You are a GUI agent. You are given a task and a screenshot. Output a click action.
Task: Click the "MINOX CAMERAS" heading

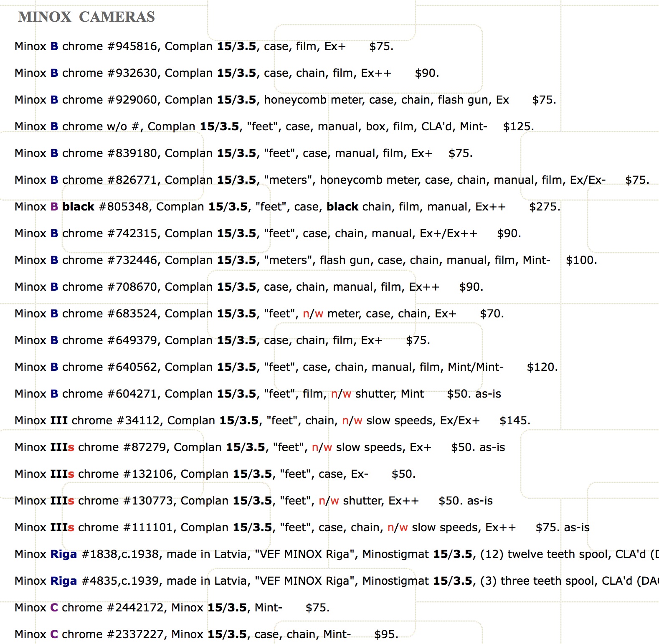[86, 17]
